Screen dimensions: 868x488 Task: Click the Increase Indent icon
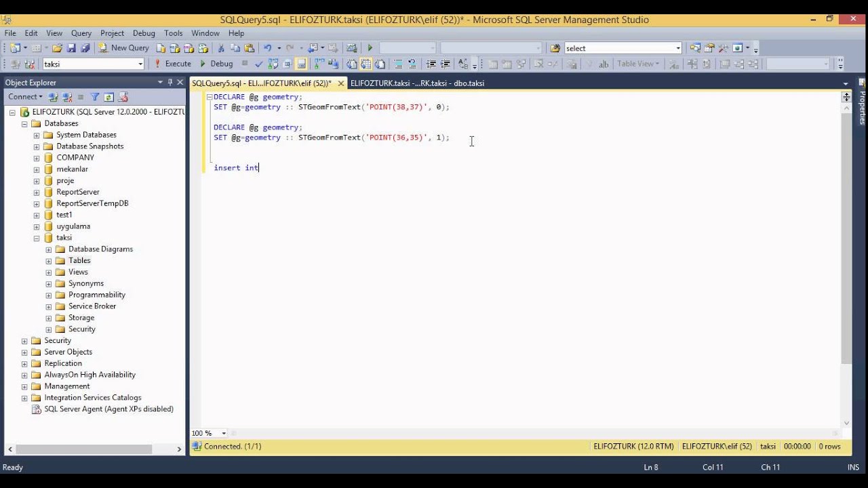tap(445, 64)
